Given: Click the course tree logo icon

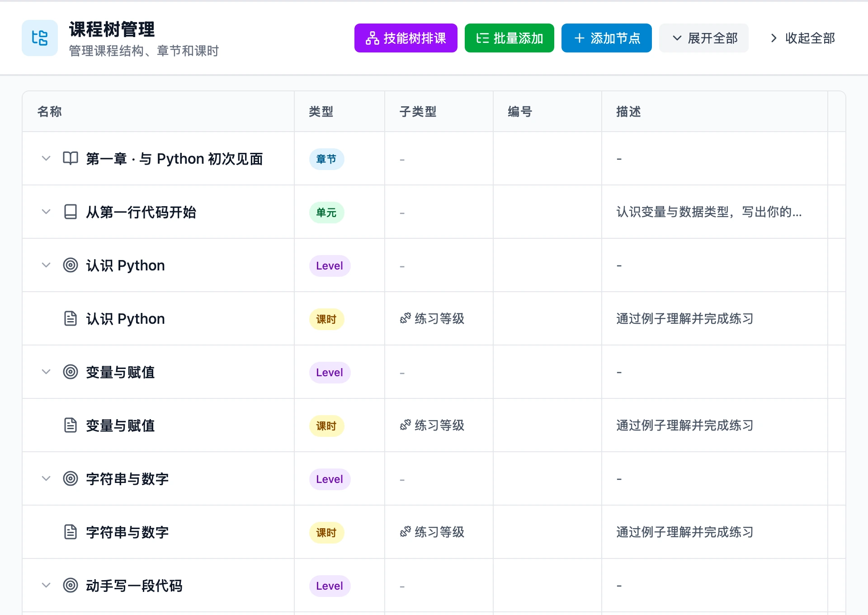Looking at the screenshot, I should coord(40,38).
